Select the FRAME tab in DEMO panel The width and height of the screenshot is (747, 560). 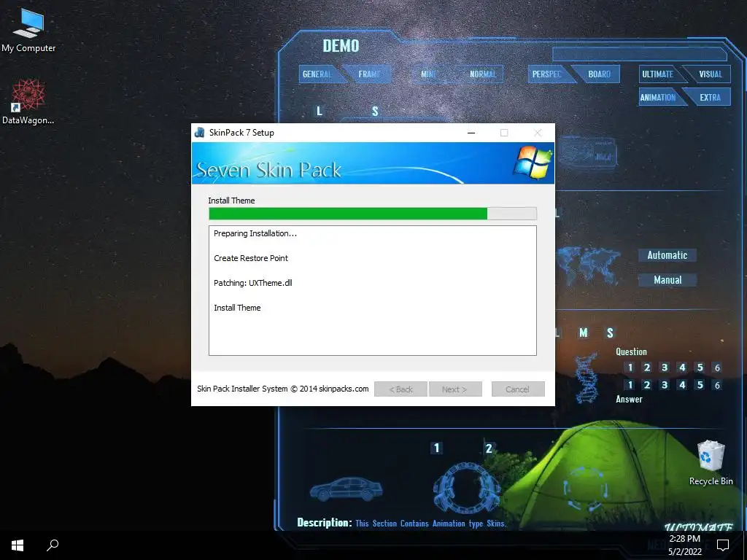click(x=369, y=74)
